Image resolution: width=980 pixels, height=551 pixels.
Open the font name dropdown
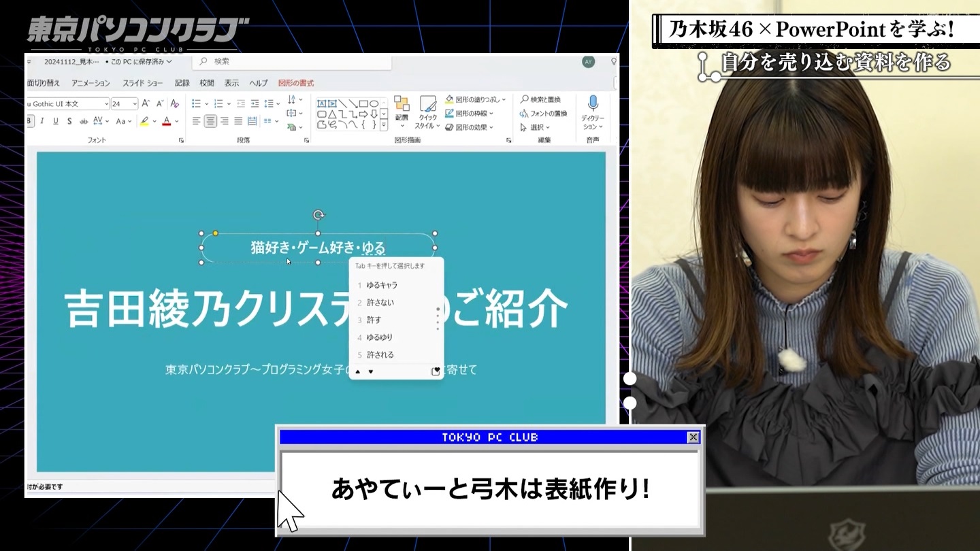coord(106,104)
